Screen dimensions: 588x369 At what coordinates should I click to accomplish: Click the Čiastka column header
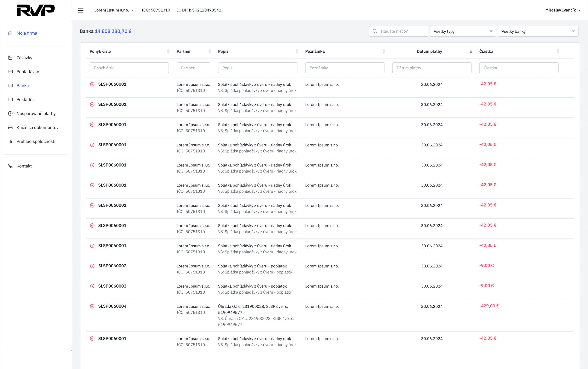[x=486, y=52]
